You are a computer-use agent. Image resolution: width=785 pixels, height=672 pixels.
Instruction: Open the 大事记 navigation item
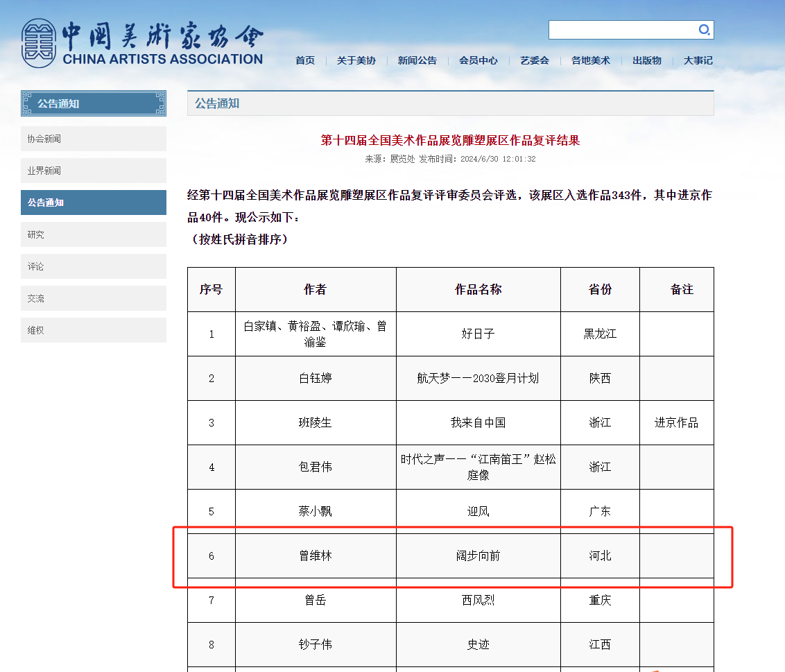pyautogui.click(x=698, y=60)
